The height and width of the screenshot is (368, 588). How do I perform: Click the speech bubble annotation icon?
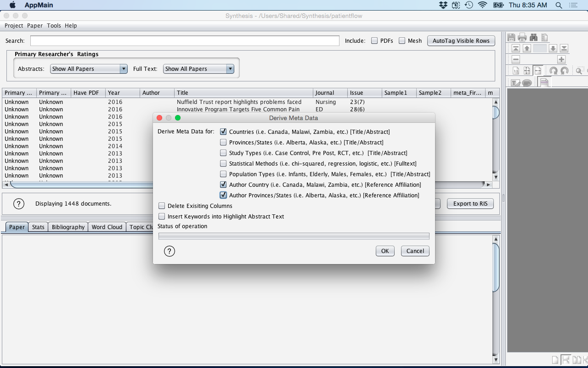click(x=527, y=83)
